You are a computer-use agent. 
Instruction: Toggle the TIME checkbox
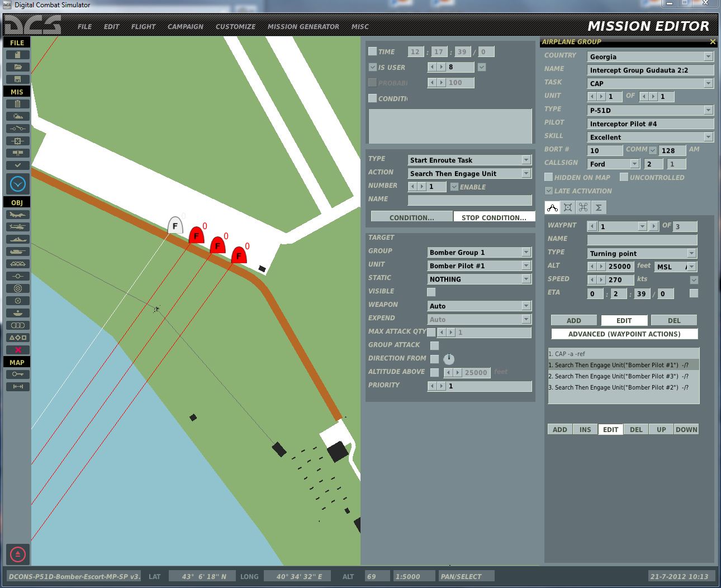coord(372,51)
